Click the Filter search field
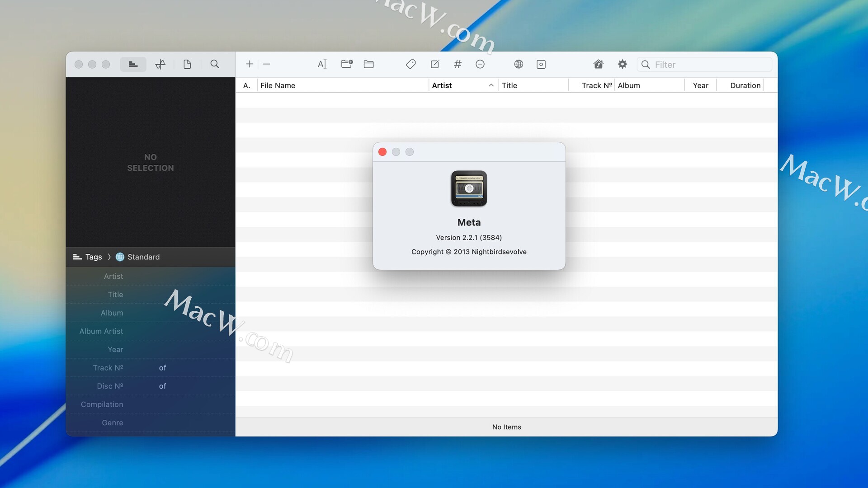Viewport: 868px width, 488px height. (x=704, y=65)
